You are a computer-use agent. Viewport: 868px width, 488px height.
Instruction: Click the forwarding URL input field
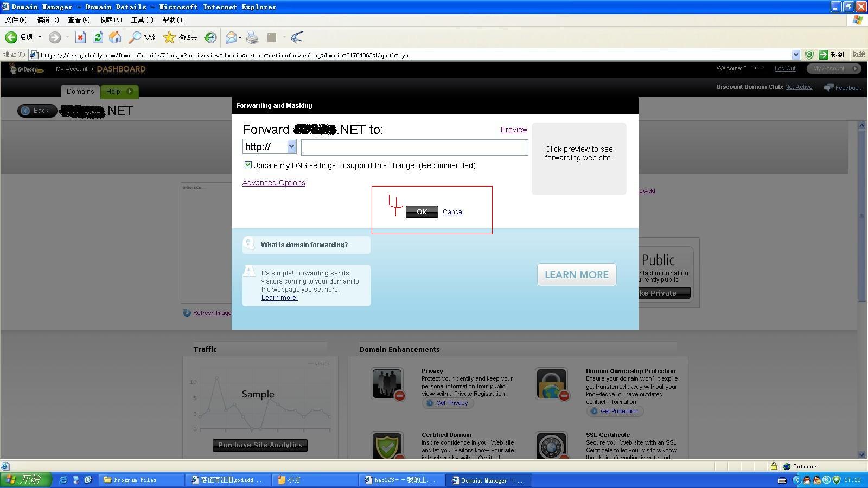click(x=414, y=147)
